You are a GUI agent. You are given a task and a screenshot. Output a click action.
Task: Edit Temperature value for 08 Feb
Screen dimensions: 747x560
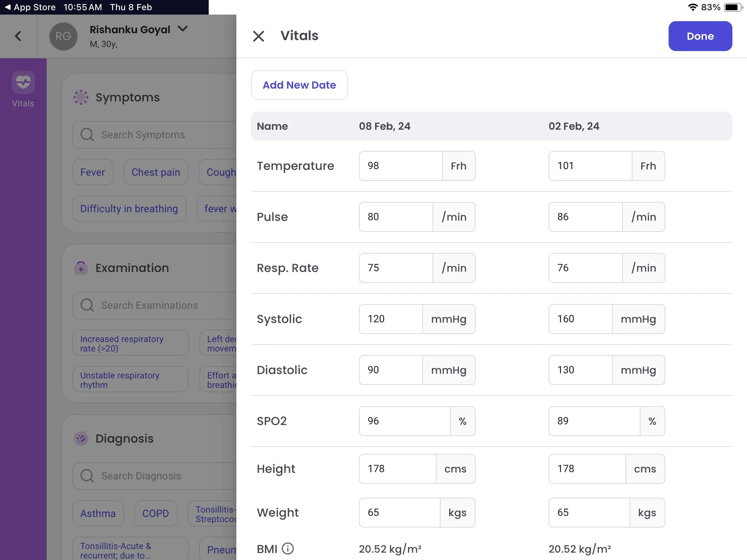[x=400, y=166]
